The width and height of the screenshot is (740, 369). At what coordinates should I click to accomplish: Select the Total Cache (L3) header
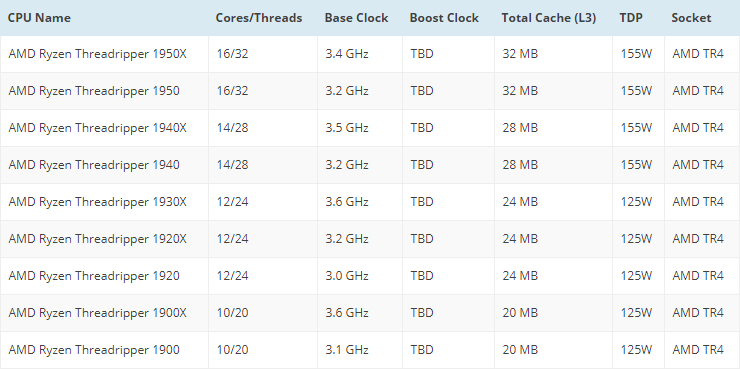tap(548, 18)
